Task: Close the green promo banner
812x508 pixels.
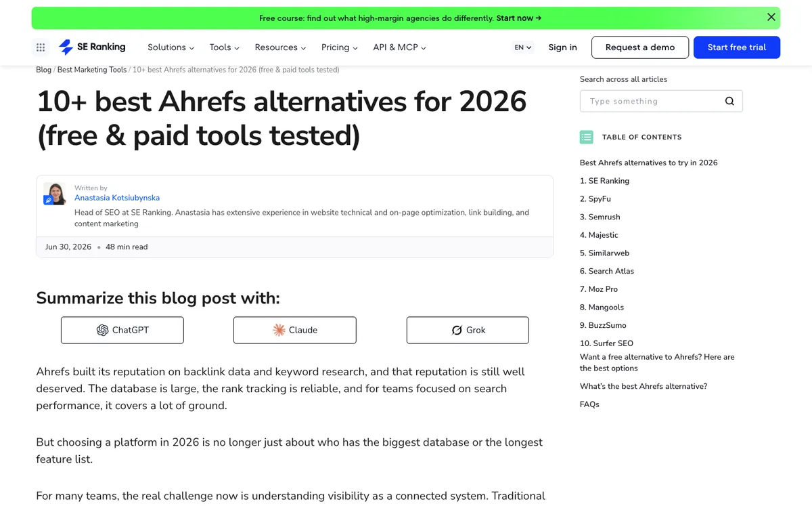Action: 771,18
